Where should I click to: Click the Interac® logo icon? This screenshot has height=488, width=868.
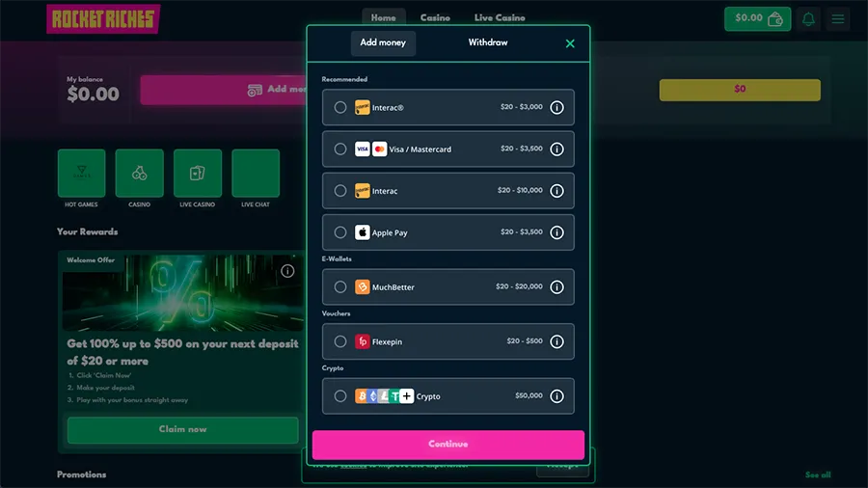click(362, 107)
